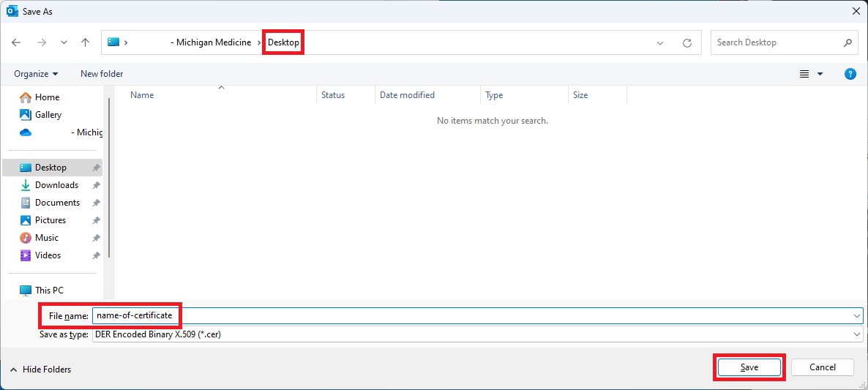Sort files by Name column header

(x=142, y=95)
